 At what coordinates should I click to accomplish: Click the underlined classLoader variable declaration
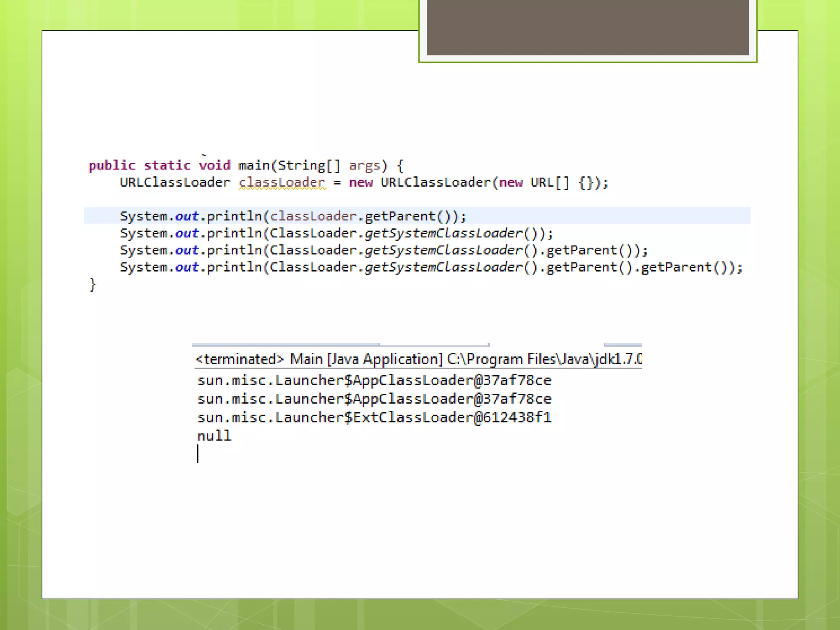tap(282, 183)
